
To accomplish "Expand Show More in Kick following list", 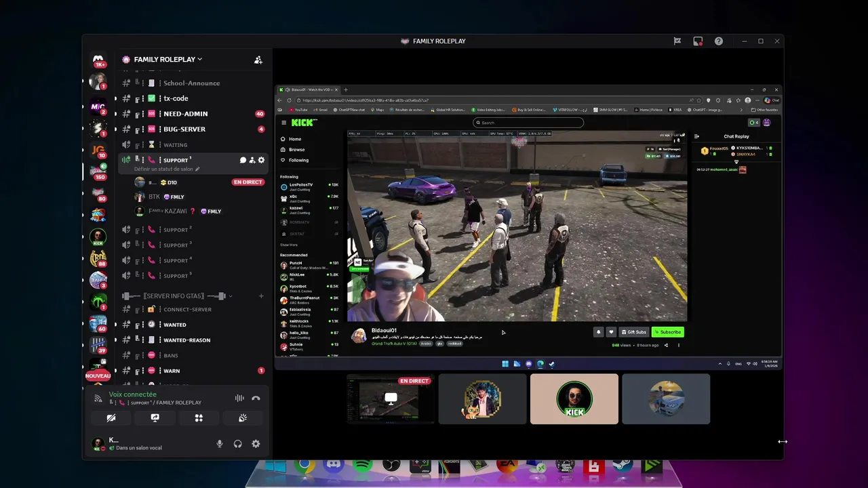I will [289, 245].
